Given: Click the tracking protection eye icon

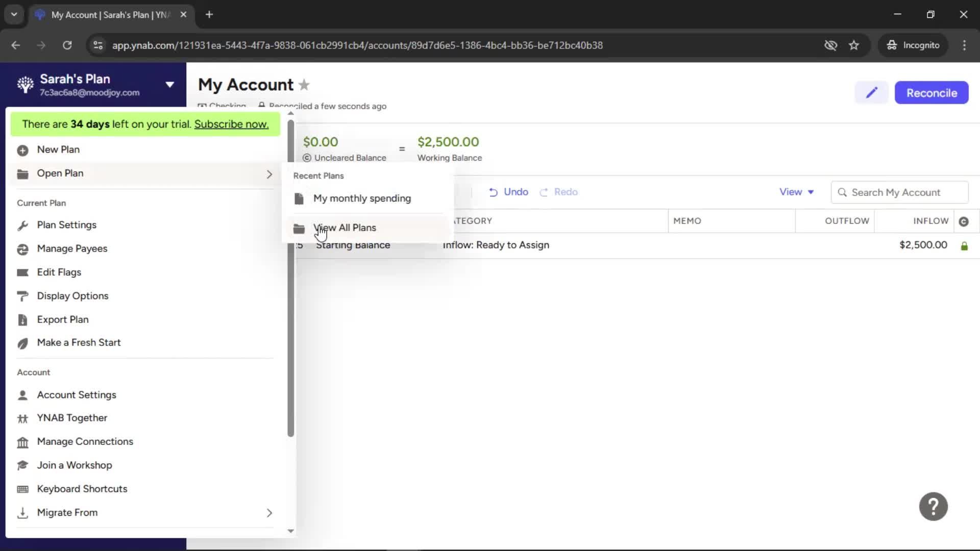Looking at the screenshot, I should [x=830, y=45].
